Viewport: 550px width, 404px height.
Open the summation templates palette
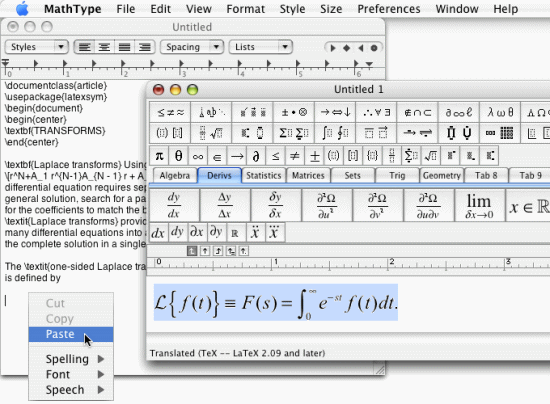[x=294, y=133]
